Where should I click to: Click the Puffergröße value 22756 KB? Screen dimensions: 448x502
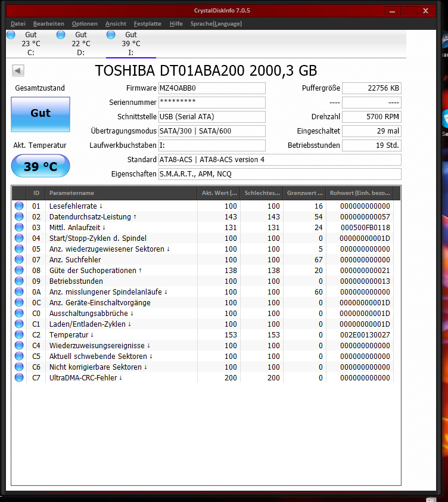[x=372, y=88]
